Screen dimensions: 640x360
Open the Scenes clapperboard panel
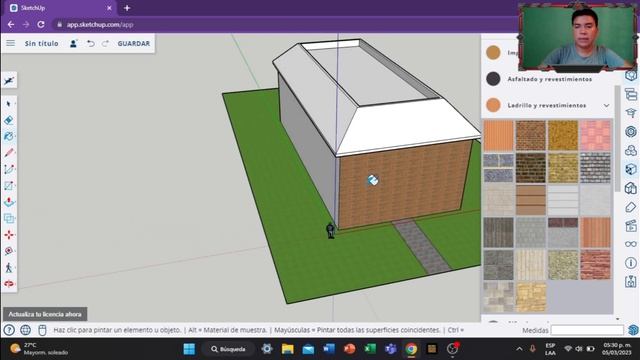pyautogui.click(x=631, y=225)
